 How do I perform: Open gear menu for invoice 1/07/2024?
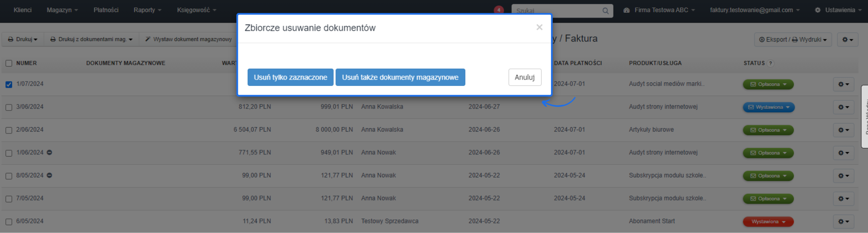coord(843,84)
